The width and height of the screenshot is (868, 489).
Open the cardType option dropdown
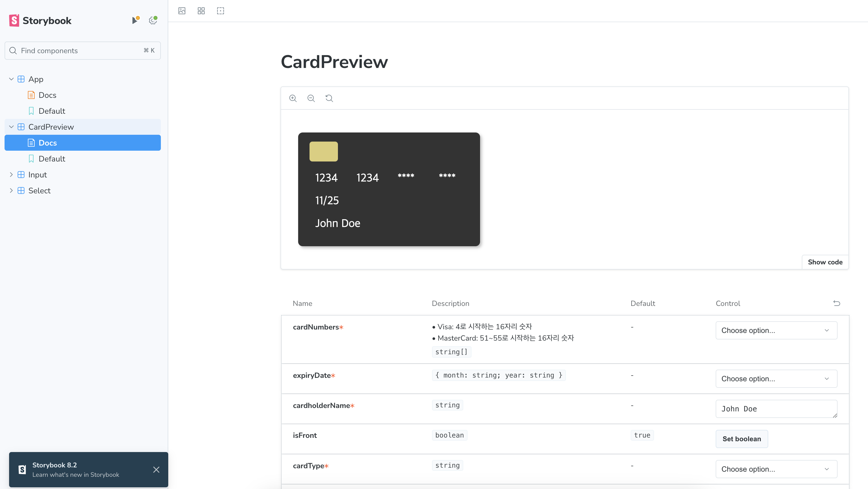[776, 469]
